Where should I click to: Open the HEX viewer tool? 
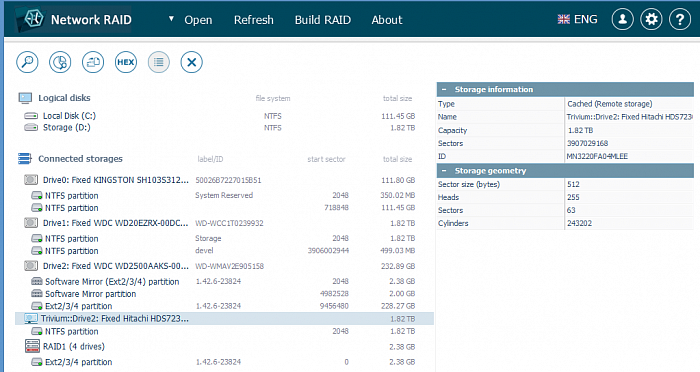pyautogui.click(x=126, y=62)
